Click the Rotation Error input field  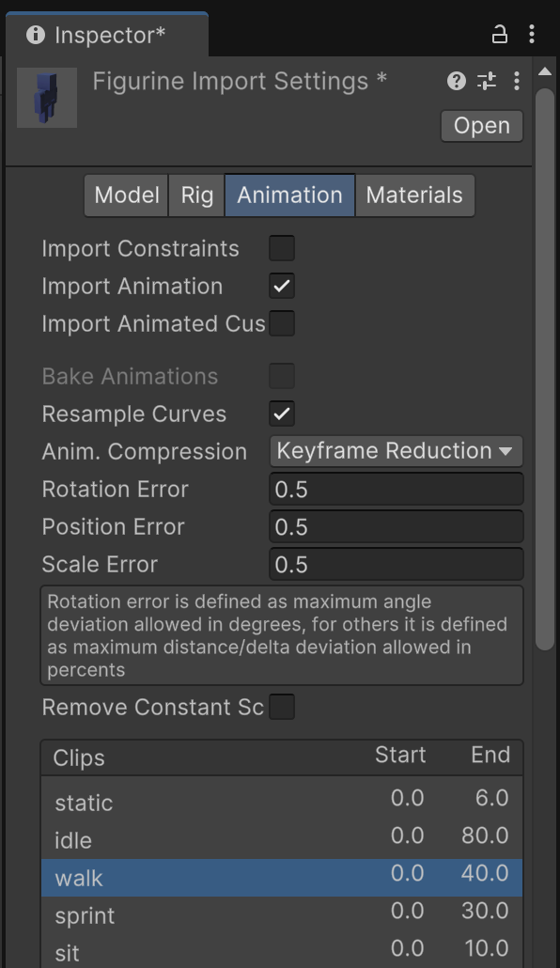click(x=396, y=489)
